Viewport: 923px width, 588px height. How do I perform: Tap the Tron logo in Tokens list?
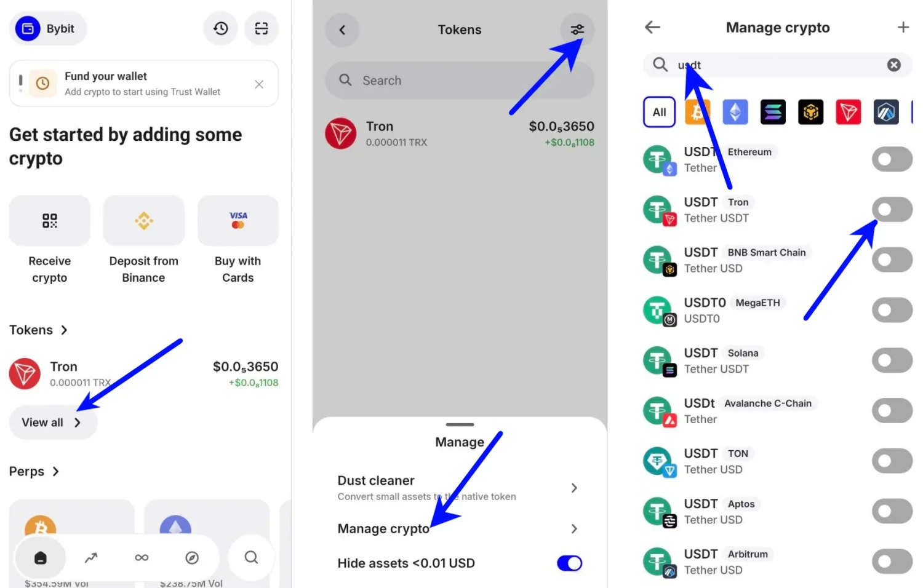click(x=341, y=133)
